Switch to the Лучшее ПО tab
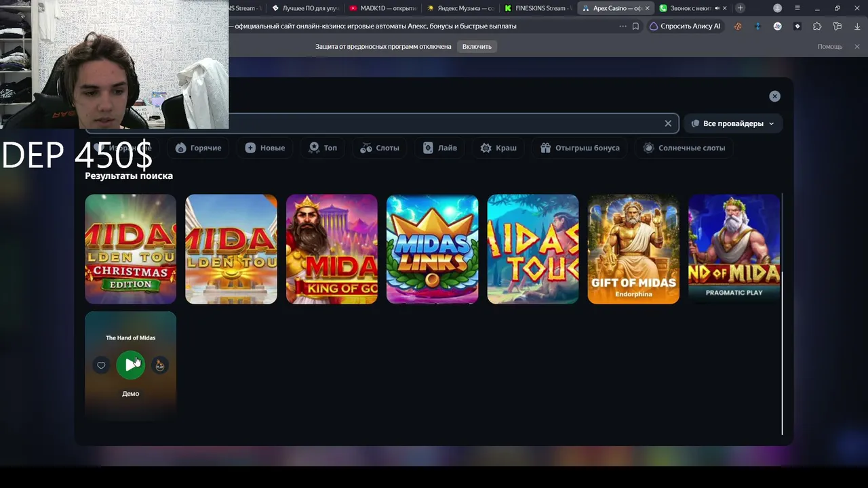The width and height of the screenshot is (868, 488). (304, 8)
